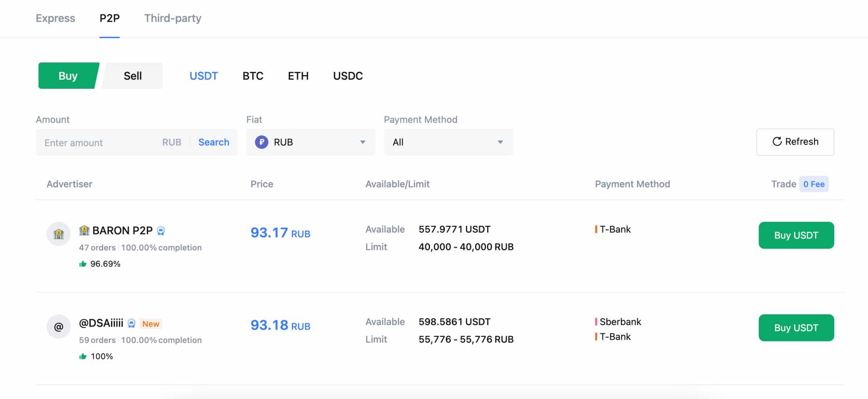Switch to the Sell mode toggle
The width and height of the screenshot is (868, 399).
click(133, 76)
